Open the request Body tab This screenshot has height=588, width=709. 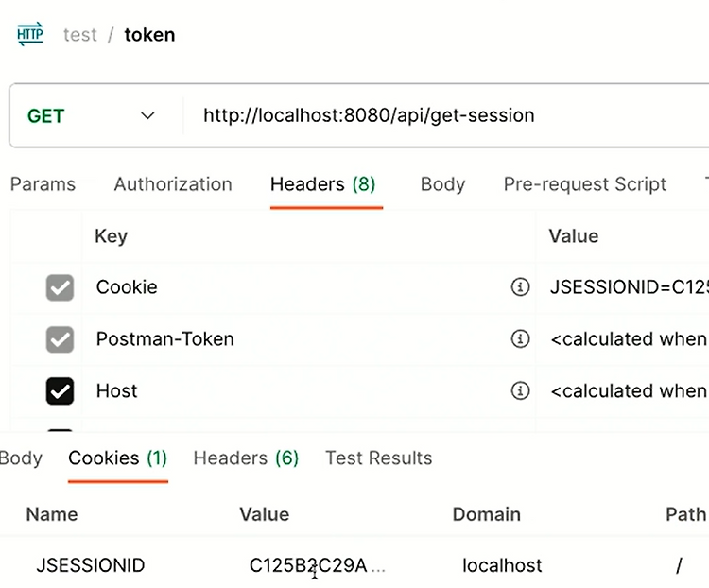coord(442,184)
